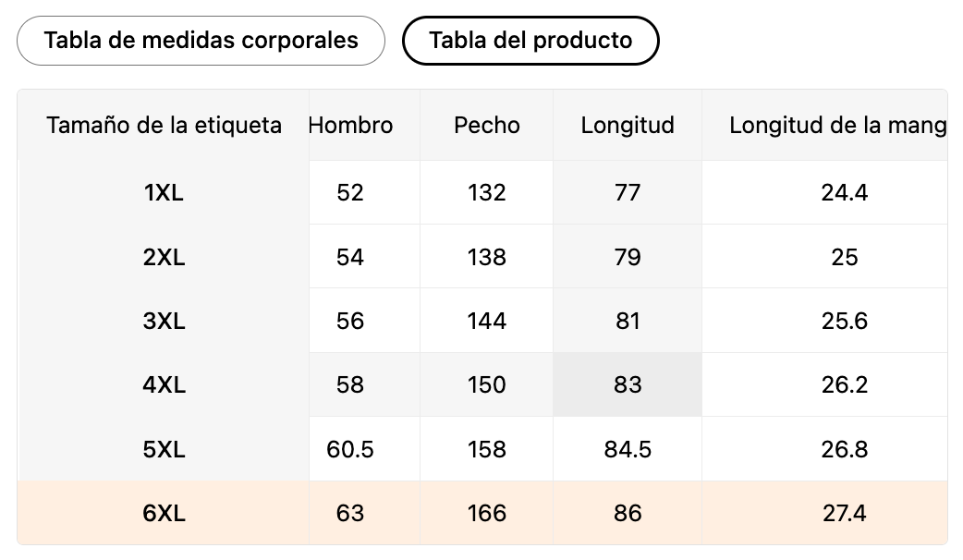Screen dimensions: 963x560
Task: Click the 83 length cell for 4XL
Action: click(628, 385)
